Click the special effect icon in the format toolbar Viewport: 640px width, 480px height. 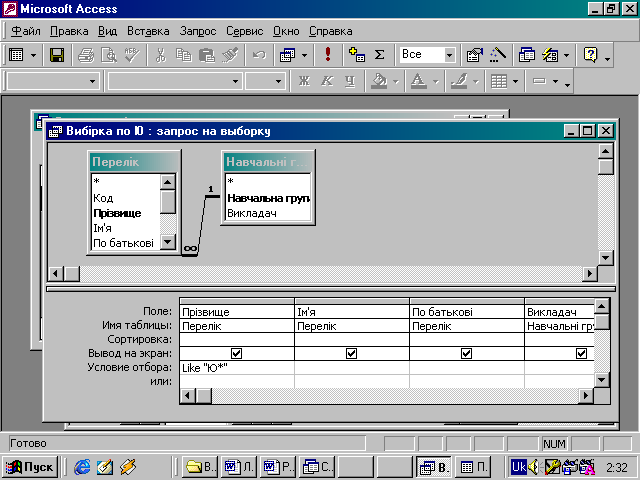pos(539,81)
